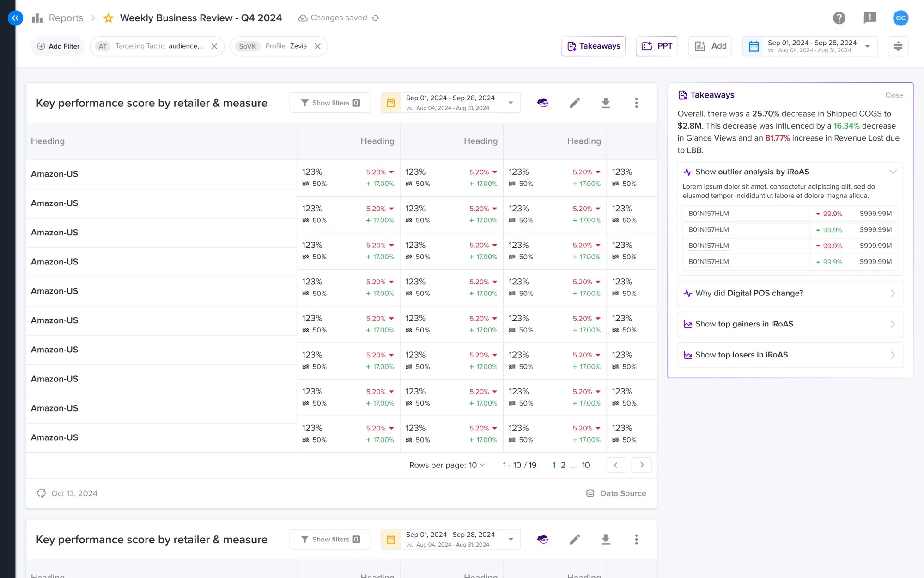This screenshot has width=924, height=578.
Task: Click first B01N157HLM row in outlier table
Action: coord(790,214)
